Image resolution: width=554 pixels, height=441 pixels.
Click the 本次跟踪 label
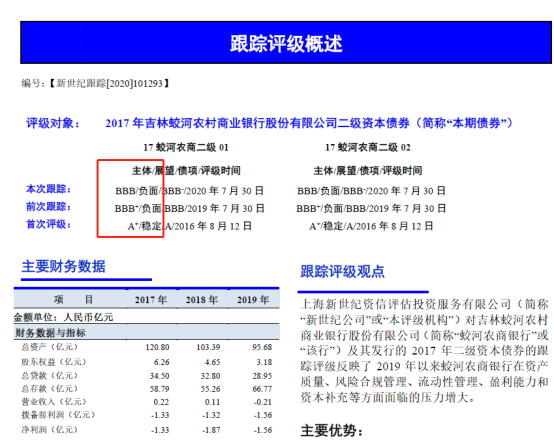pyautogui.click(x=48, y=189)
